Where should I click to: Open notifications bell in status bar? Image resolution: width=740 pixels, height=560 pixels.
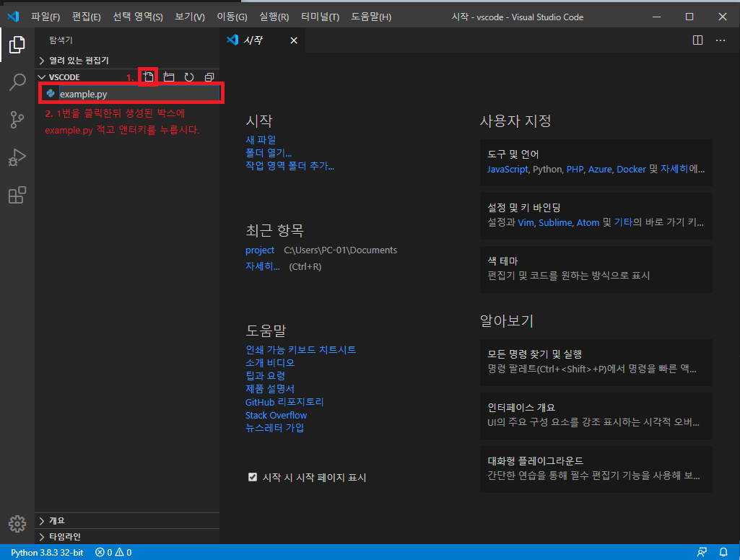723,552
